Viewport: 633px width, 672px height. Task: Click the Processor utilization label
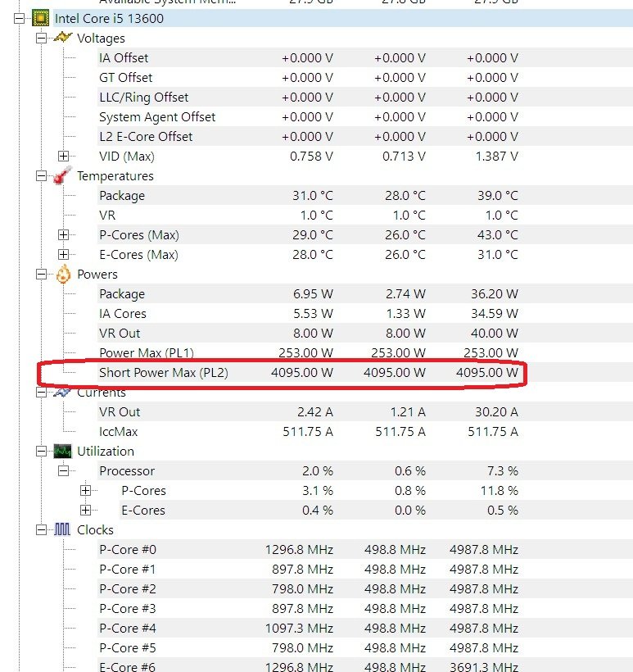(x=127, y=471)
